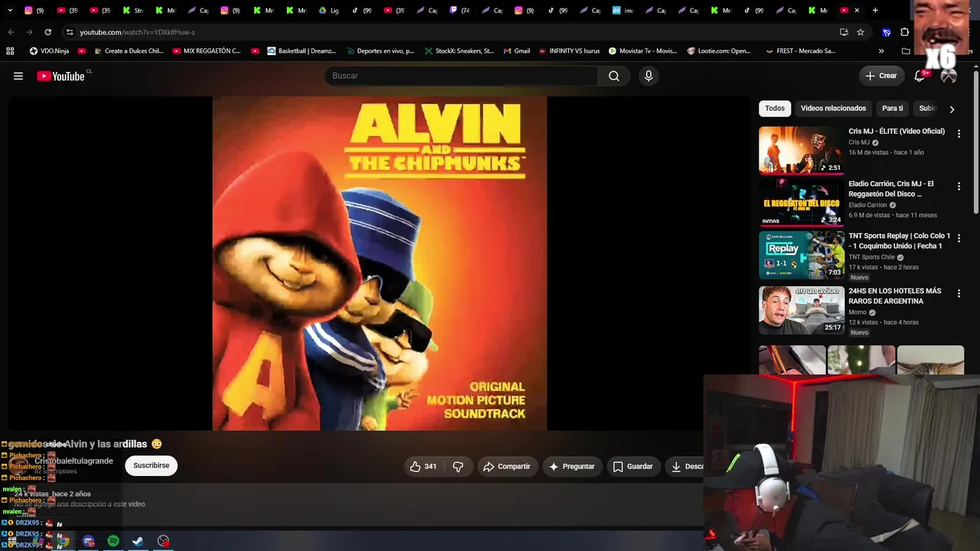The image size is (980, 551).
Task: Go back using the browser back arrow
Action: [x=11, y=32]
